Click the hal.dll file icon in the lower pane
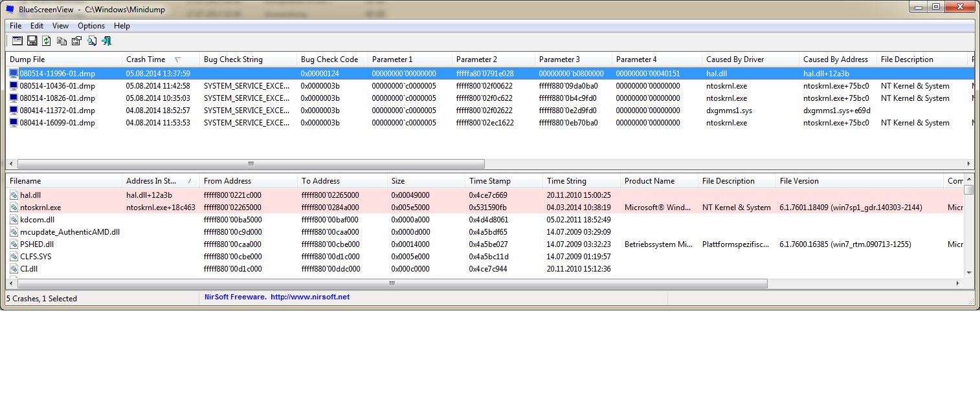The image size is (980, 419). pyautogui.click(x=14, y=195)
